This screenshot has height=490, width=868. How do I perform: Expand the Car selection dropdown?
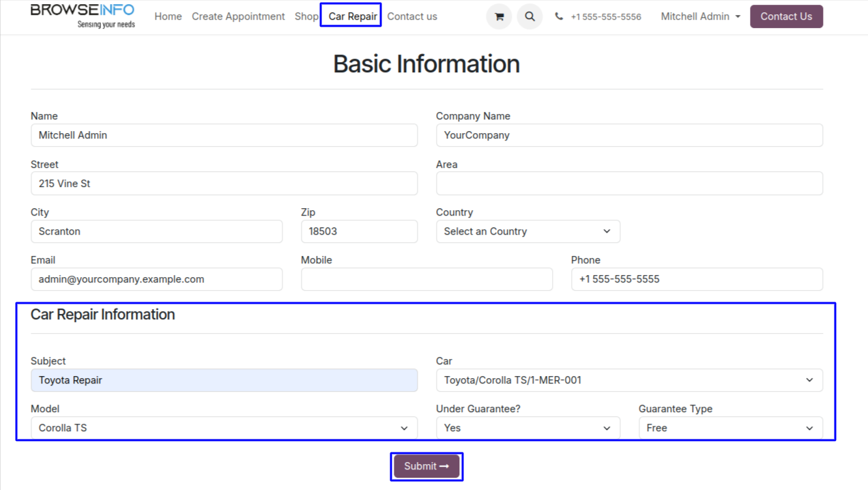pos(628,380)
